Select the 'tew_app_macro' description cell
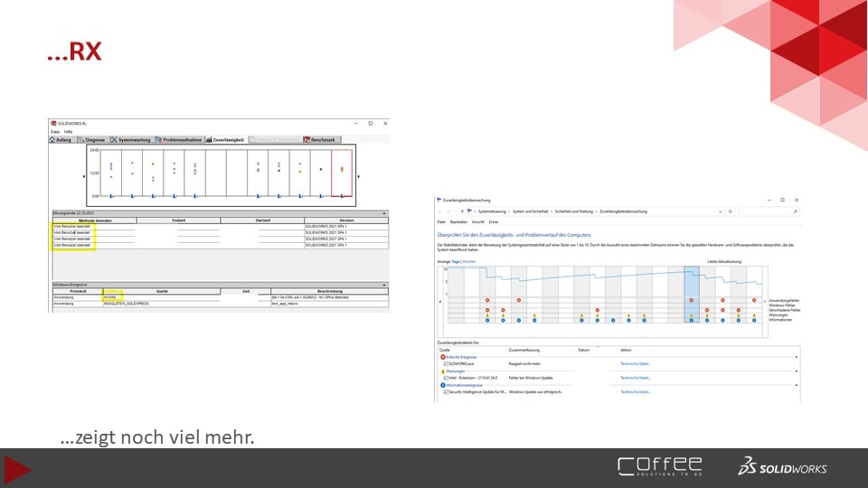Screen dimensions: 868x488 (x=329, y=304)
